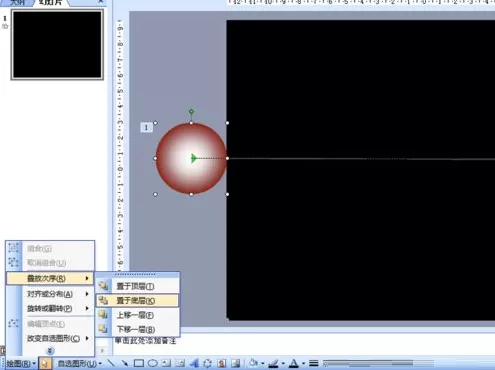The width and height of the screenshot is (495, 370).
Task: Click the order submenu's dotted move handle
Action: click(x=135, y=274)
